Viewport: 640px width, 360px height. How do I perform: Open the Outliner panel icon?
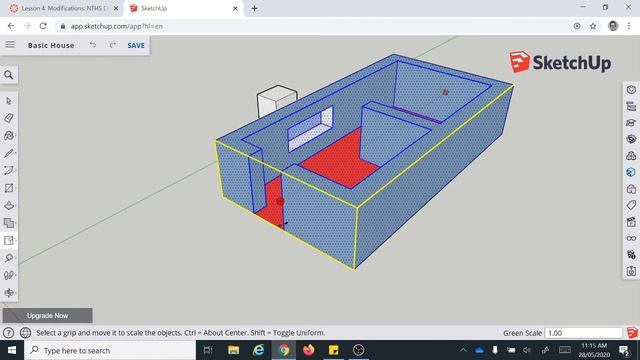tap(631, 106)
